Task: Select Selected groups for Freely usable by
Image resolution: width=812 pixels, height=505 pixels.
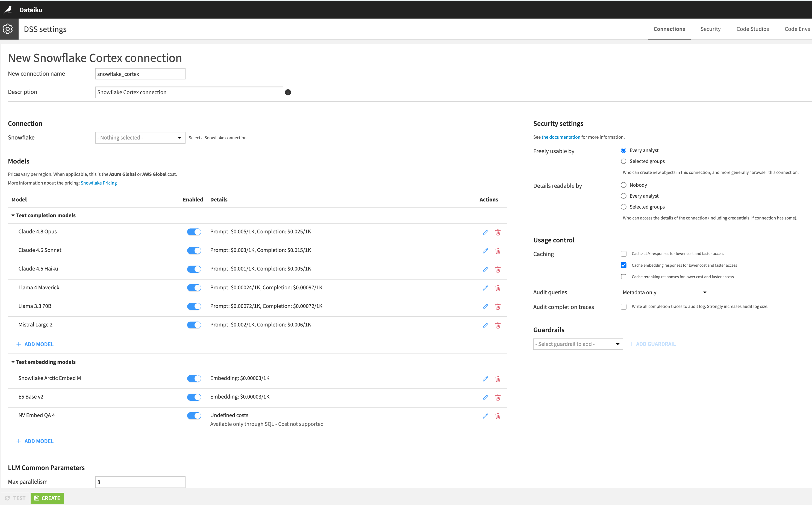Action: (623, 162)
